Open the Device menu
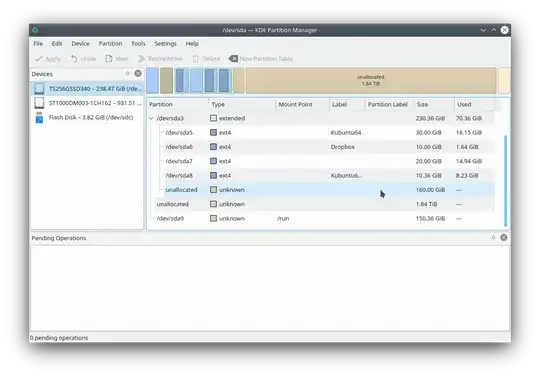This screenshot has height=377, width=540. [x=80, y=44]
